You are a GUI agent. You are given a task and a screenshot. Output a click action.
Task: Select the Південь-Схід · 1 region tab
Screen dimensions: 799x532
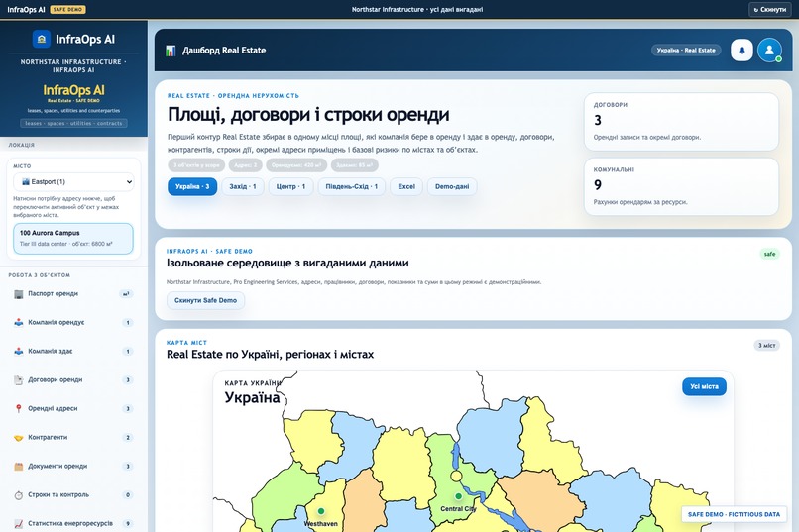coord(352,186)
